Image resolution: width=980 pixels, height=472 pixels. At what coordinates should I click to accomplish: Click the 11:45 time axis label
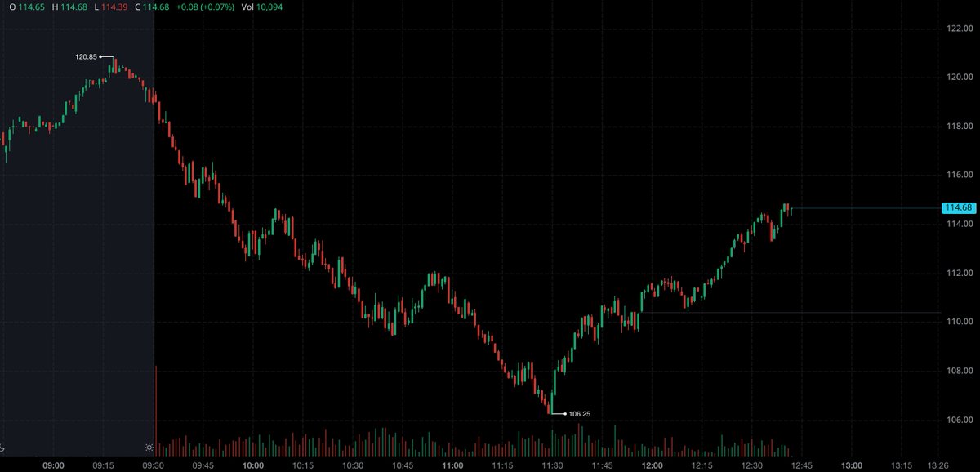click(602, 465)
